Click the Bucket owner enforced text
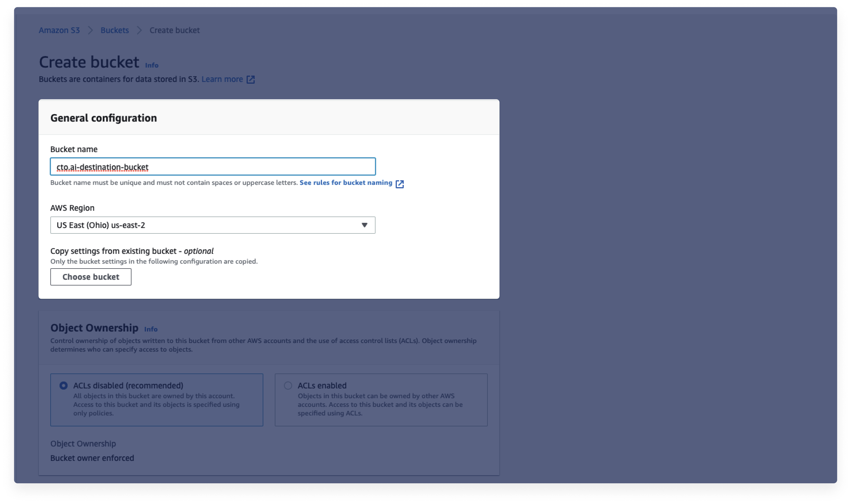Image resolution: width=851 pixels, height=504 pixels. [x=92, y=458]
